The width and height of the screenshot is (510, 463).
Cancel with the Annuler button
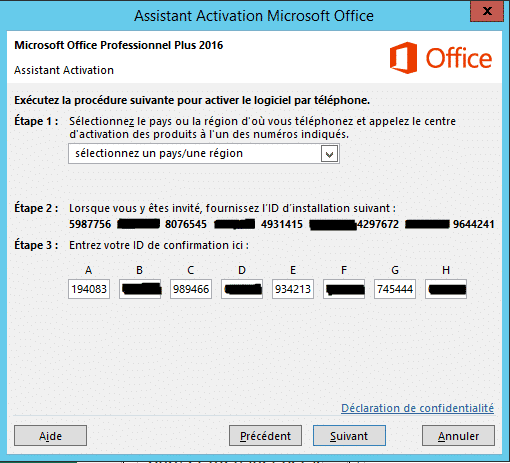tap(458, 436)
